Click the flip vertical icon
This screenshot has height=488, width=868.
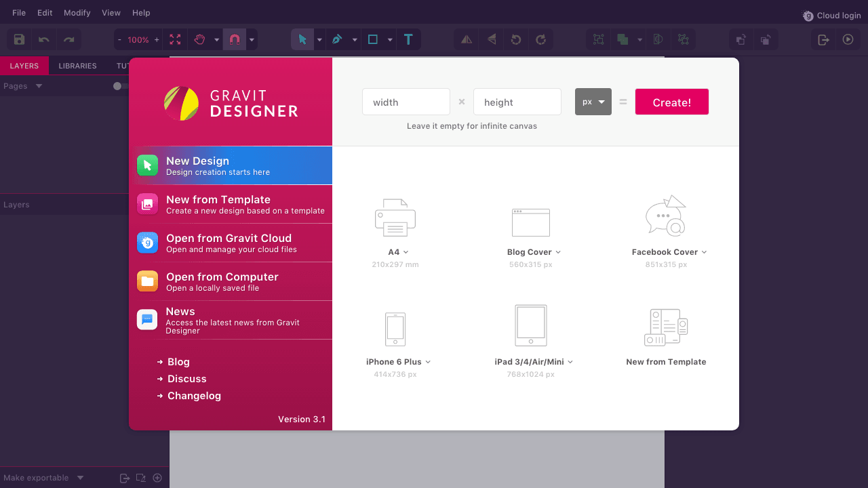point(491,40)
